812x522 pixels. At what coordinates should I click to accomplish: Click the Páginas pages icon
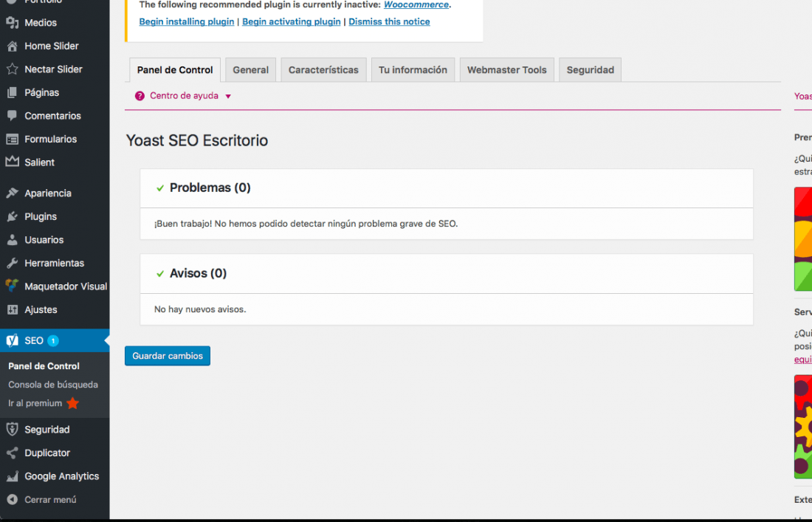[x=13, y=93]
